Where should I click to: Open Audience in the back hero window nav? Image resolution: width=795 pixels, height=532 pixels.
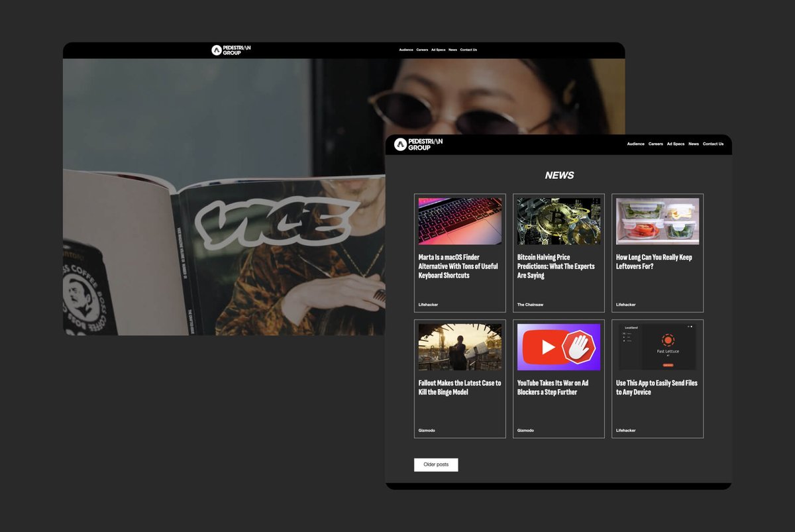coord(405,50)
